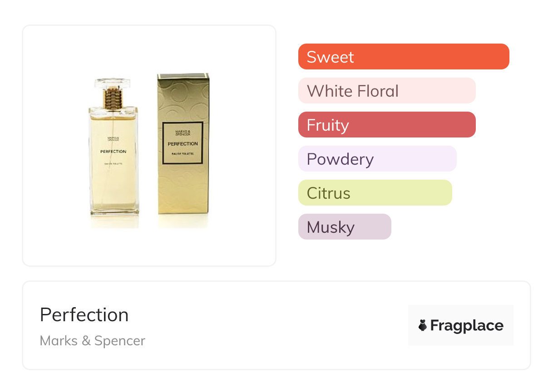
Task: Choose the Powdery accord bar
Action: click(x=377, y=159)
